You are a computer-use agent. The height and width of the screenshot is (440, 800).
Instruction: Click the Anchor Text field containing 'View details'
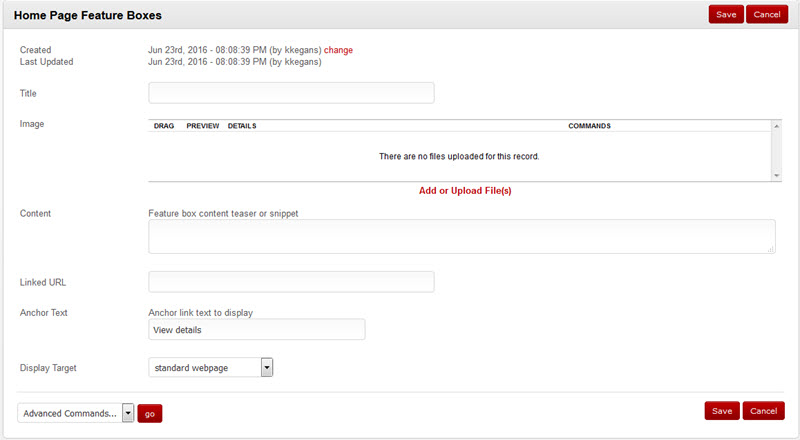pyautogui.click(x=256, y=330)
